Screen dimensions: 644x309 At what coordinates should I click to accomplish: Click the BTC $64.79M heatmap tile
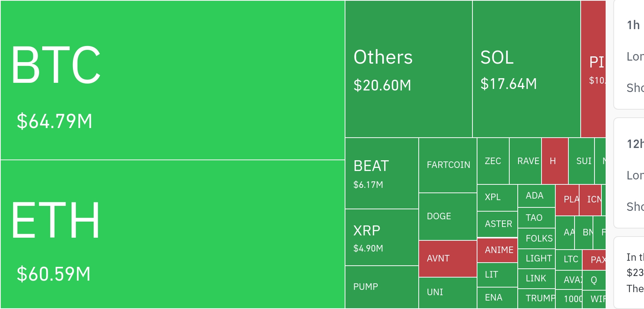tap(173, 80)
